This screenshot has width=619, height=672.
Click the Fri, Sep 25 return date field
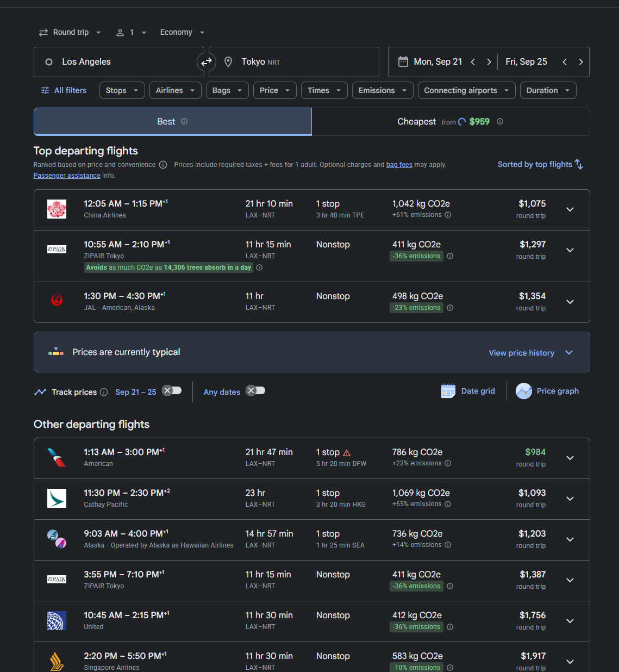tap(526, 62)
